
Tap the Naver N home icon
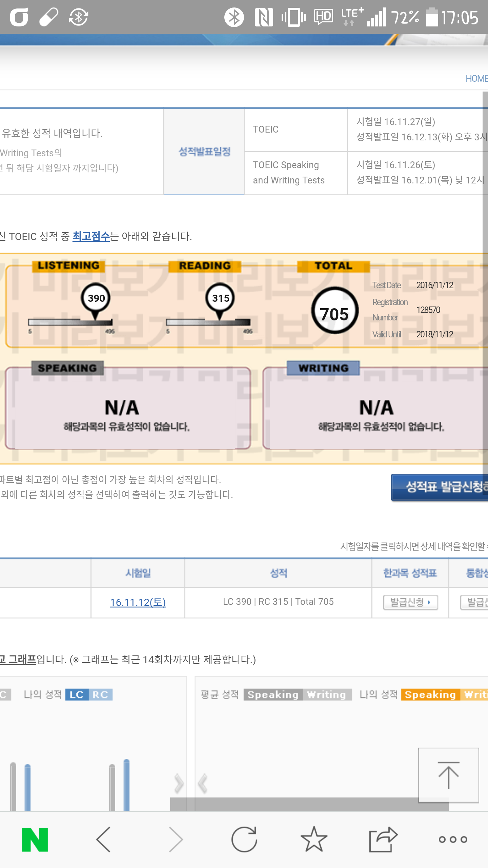click(x=35, y=840)
